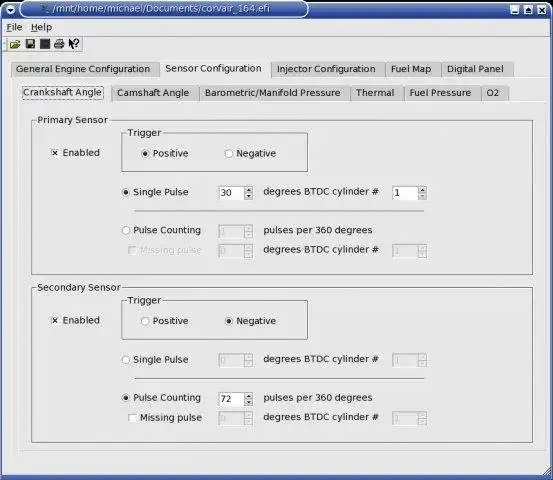Viewport: 553px width, 480px height.
Task: Toggle Secondary Sensor Enabled checkbox
Action: coord(55,320)
